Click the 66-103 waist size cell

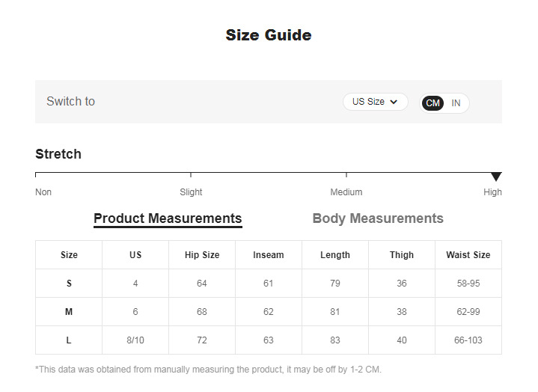coord(468,340)
